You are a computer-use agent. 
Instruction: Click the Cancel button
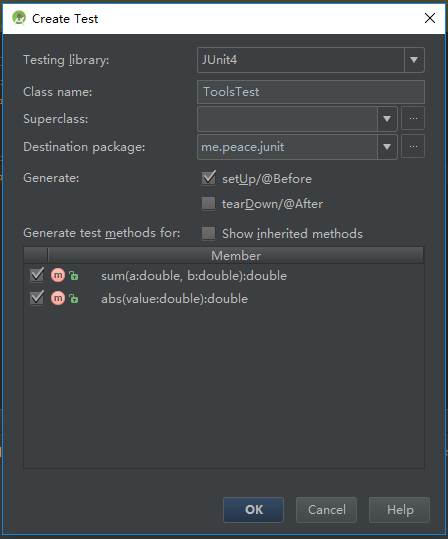click(x=326, y=509)
